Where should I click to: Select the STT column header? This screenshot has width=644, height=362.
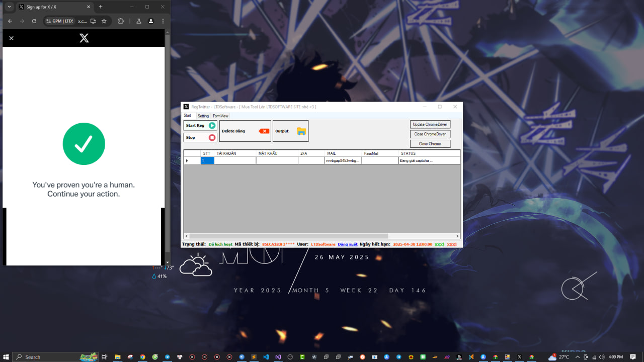tap(207, 153)
